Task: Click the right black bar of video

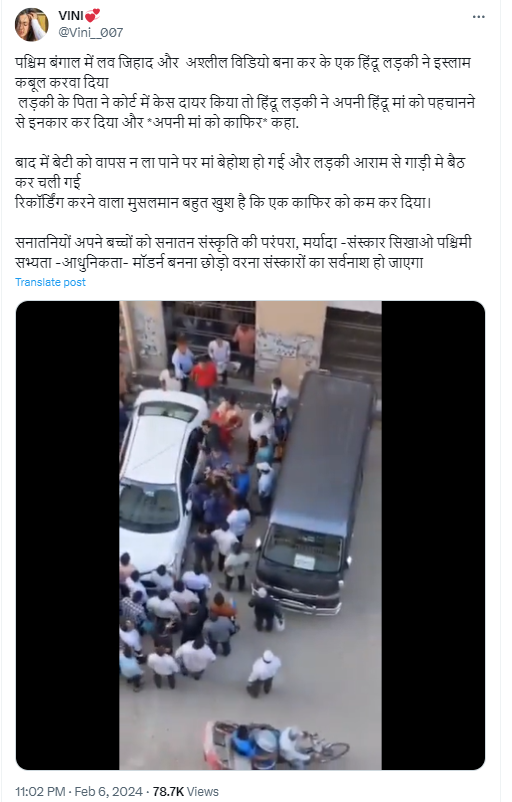Action: point(433,535)
